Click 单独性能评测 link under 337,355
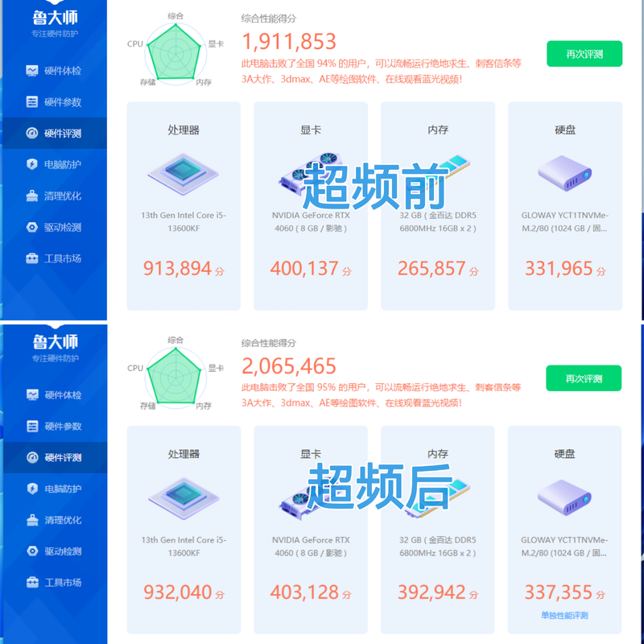The image size is (644, 644). click(564, 615)
